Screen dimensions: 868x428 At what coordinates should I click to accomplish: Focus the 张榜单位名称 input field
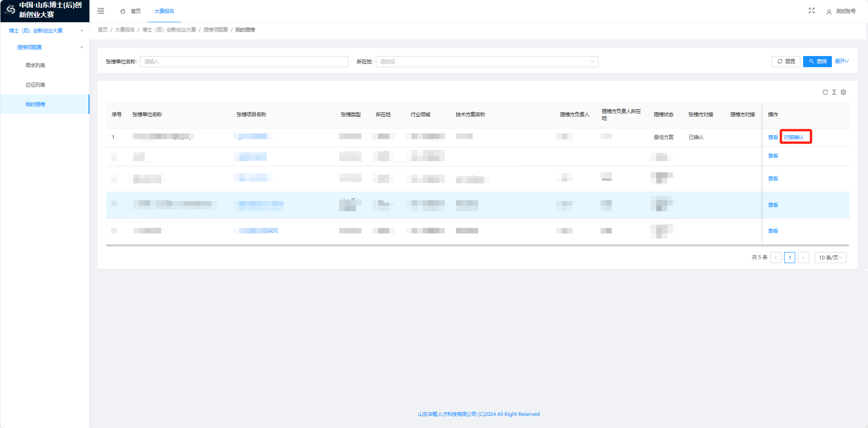244,62
